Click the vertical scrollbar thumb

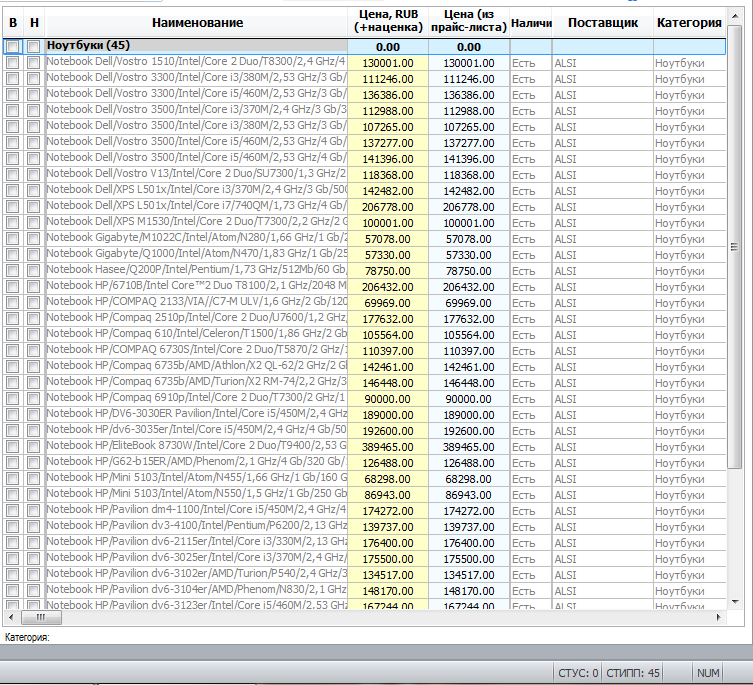(x=735, y=247)
